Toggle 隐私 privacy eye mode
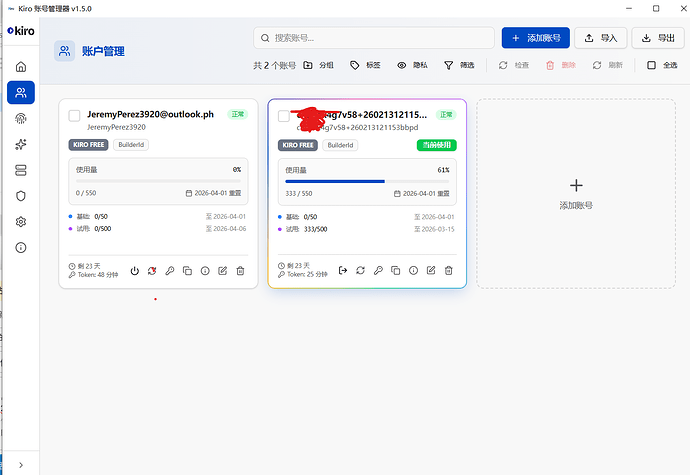 coord(412,65)
